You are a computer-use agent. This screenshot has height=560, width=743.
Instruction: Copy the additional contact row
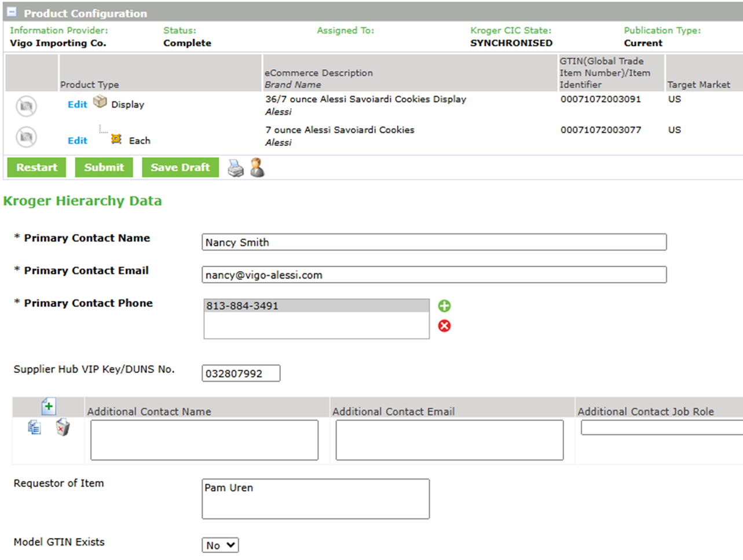pos(34,427)
